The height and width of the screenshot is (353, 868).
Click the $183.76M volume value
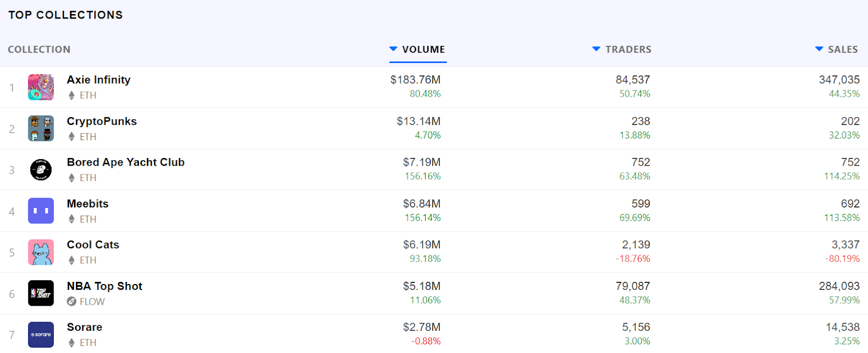coord(416,80)
